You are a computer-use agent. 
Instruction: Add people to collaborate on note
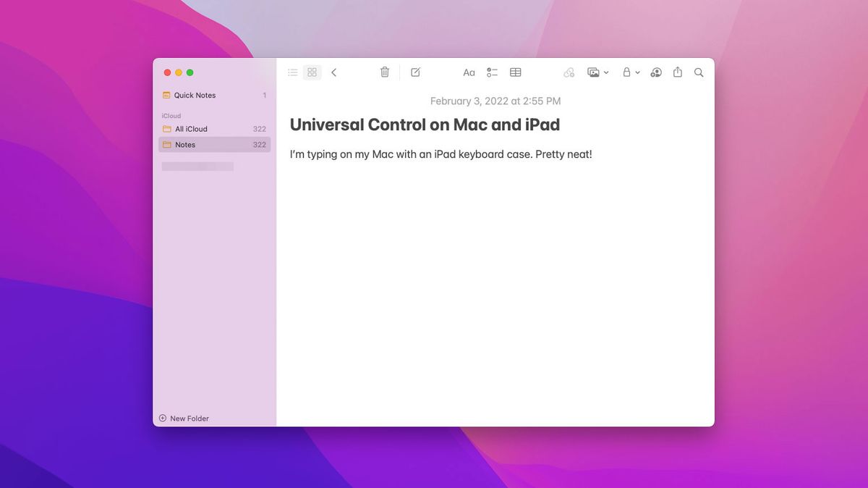[x=655, y=72]
